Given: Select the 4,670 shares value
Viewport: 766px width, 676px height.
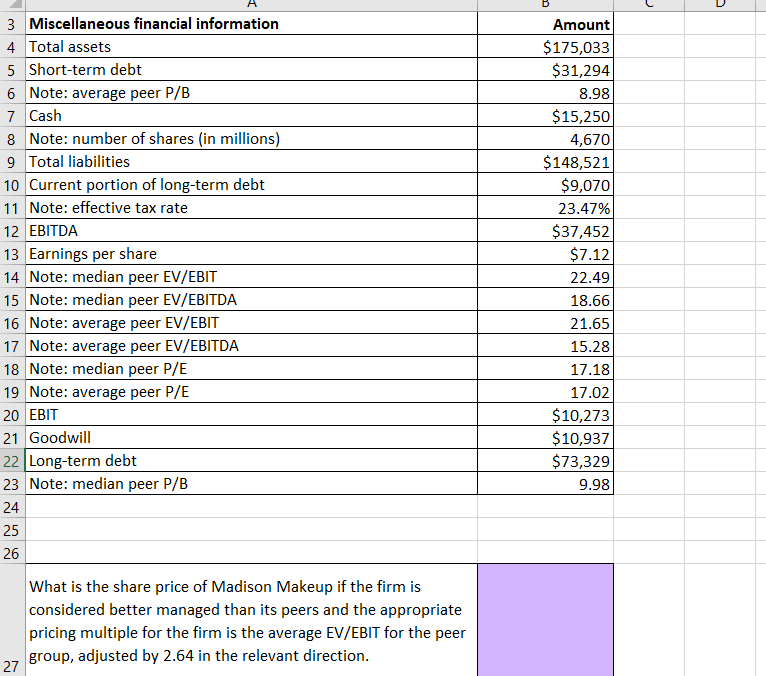Looking at the screenshot, I should pos(545,138).
